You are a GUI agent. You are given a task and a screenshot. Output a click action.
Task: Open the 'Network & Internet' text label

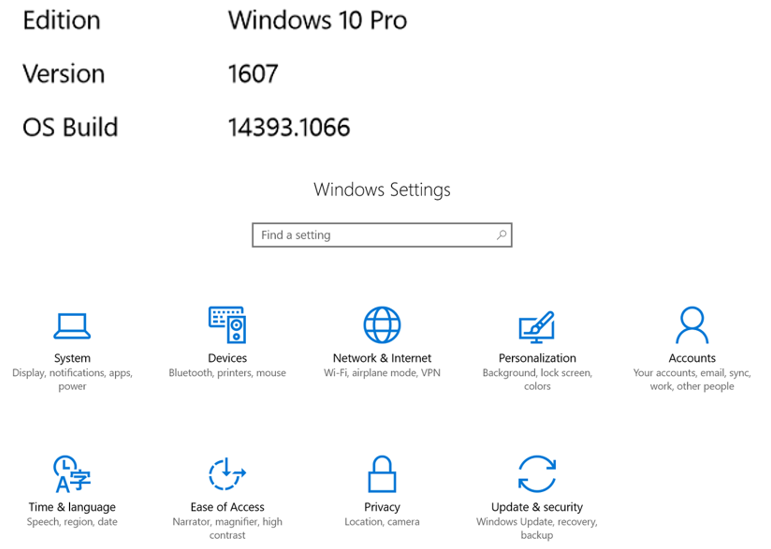(382, 358)
